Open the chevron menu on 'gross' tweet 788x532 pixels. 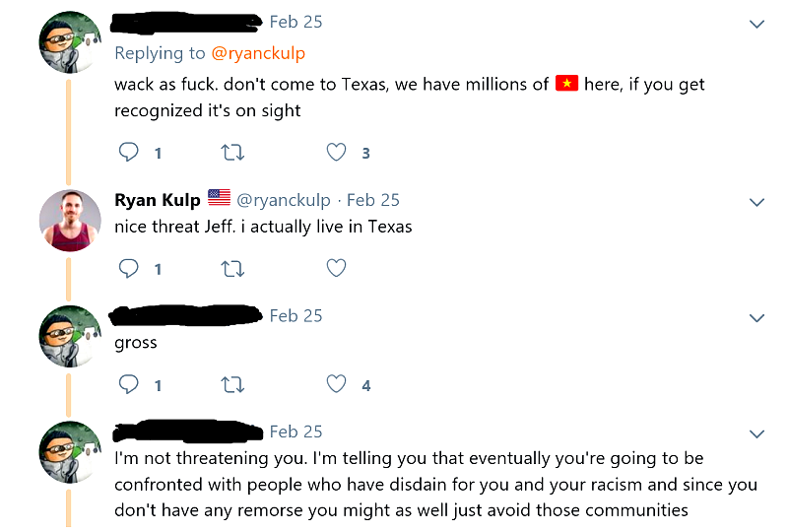[756, 318]
